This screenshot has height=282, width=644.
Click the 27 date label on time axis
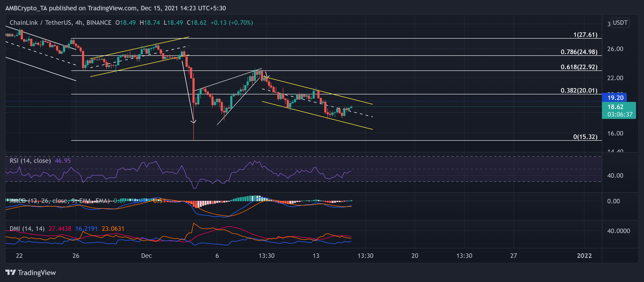pos(513,256)
